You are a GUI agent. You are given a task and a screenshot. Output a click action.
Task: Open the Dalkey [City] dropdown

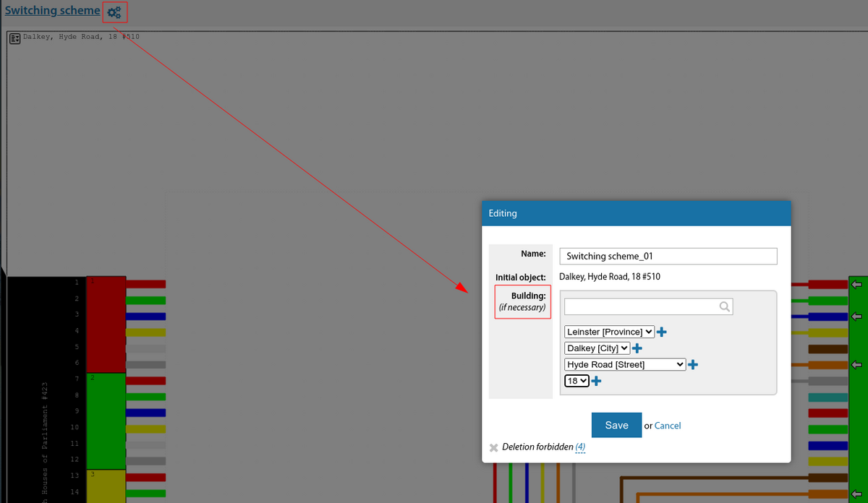click(597, 348)
